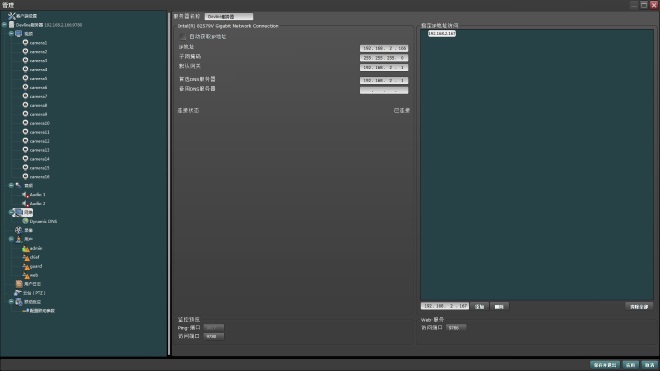The height and width of the screenshot is (371, 660).
Task: Click the add IP address button
Action: [479, 307]
